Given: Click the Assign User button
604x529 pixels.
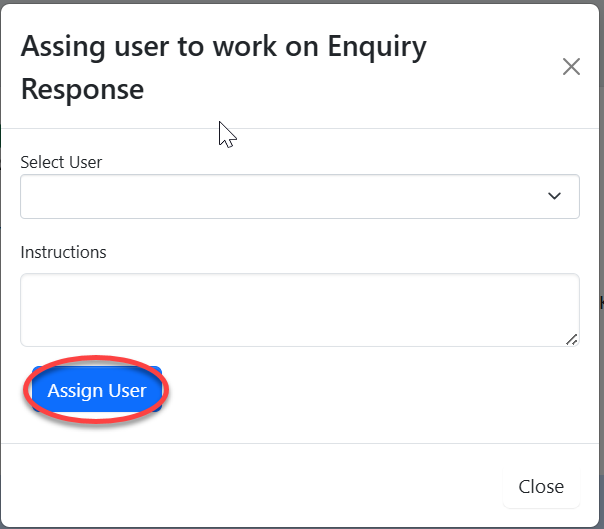Looking at the screenshot, I should [97, 390].
